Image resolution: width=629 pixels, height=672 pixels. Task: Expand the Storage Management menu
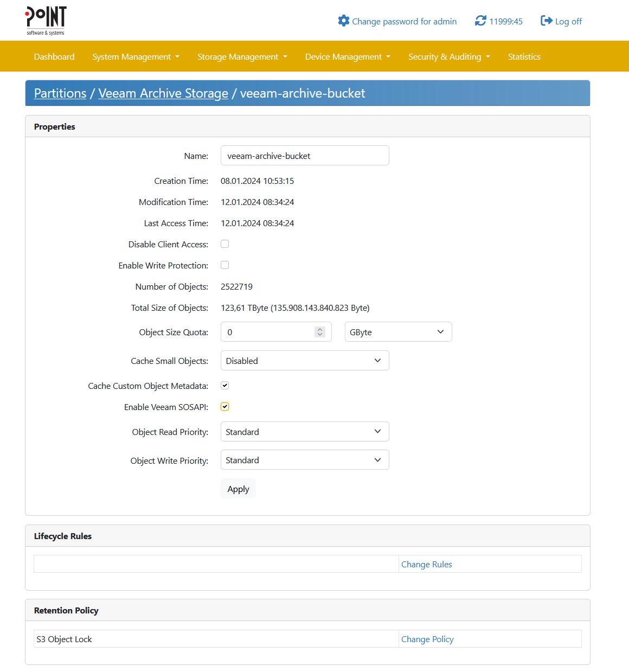[x=242, y=56]
